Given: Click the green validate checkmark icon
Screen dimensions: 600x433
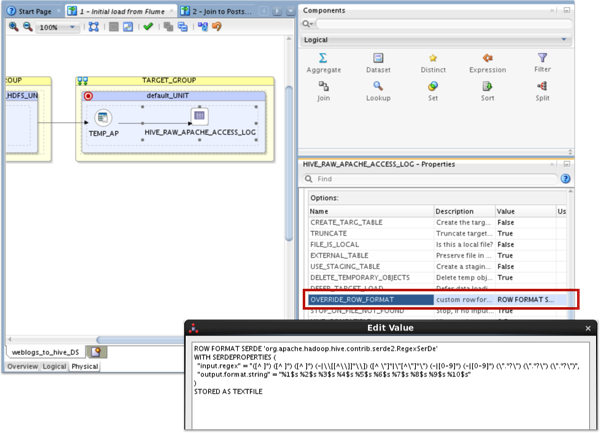Looking at the screenshot, I should 148,26.
